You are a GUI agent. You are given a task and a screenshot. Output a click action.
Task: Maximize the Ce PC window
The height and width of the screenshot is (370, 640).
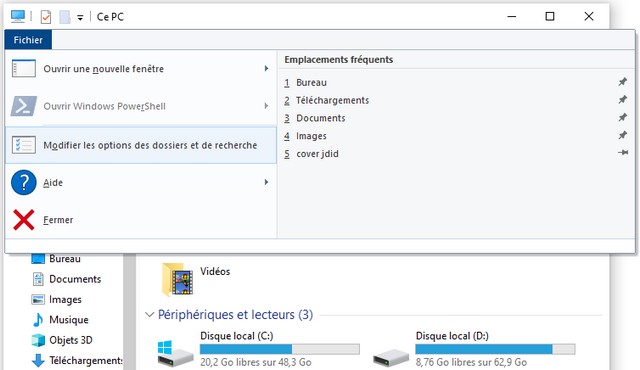coord(550,16)
